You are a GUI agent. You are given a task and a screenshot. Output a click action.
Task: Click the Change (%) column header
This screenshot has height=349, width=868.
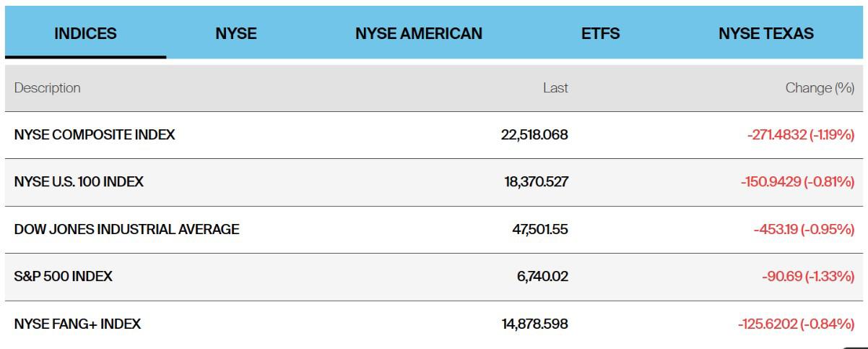(820, 88)
